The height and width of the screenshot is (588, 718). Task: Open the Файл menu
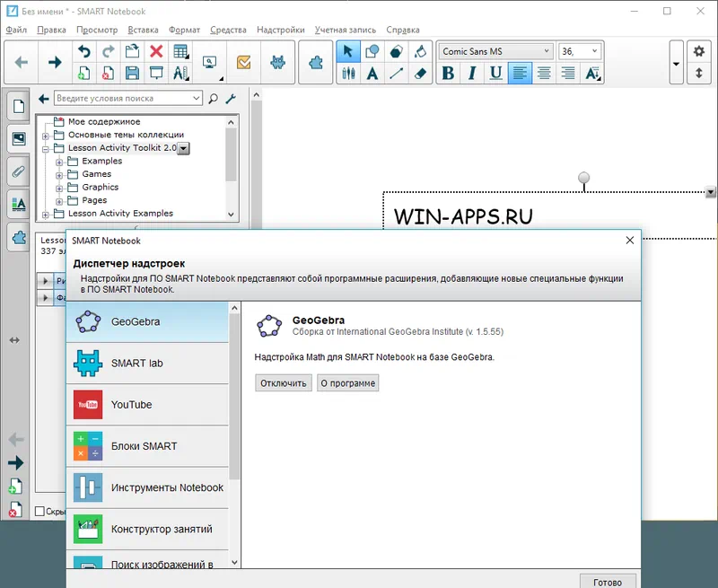pyautogui.click(x=16, y=30)
